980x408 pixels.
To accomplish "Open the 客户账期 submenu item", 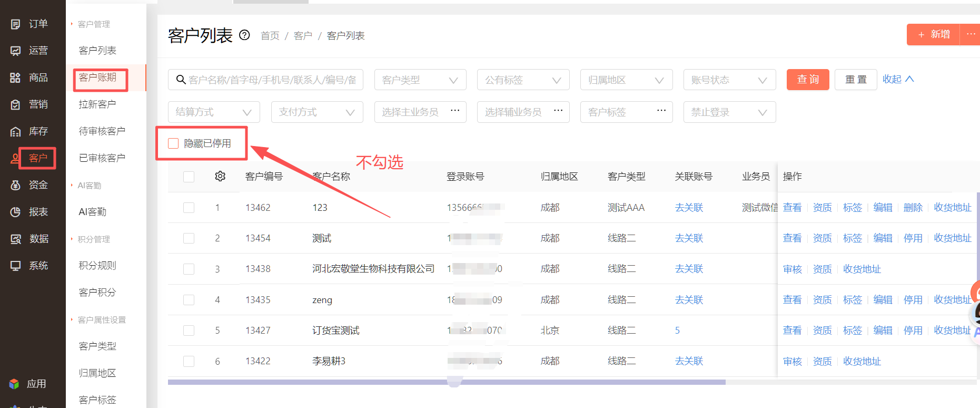I will coord(97,77).
